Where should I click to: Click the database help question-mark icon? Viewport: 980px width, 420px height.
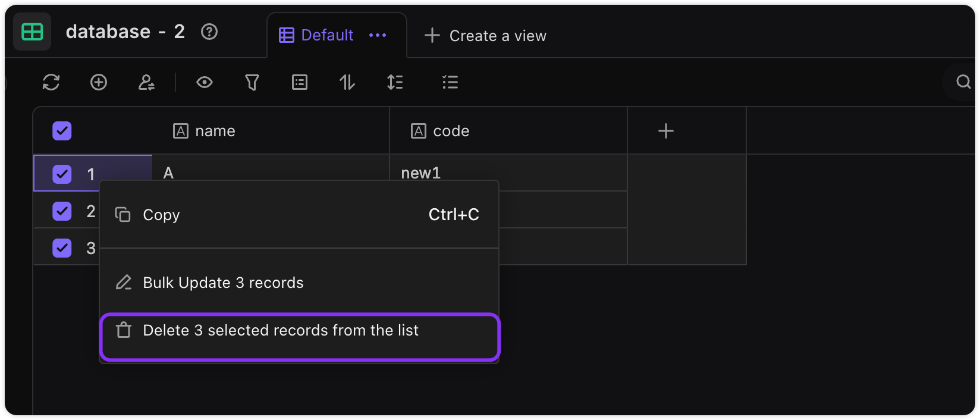click(209, 32)
